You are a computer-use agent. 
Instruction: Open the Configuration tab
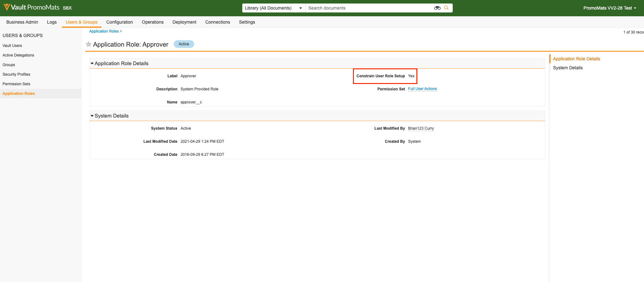coord(120,22)
